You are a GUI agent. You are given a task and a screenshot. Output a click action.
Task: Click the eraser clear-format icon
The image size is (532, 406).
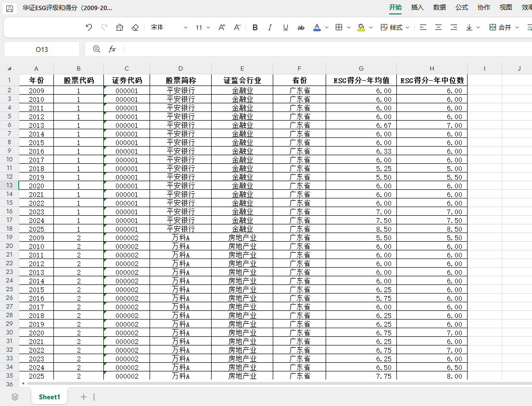click(x=135, y=27)
